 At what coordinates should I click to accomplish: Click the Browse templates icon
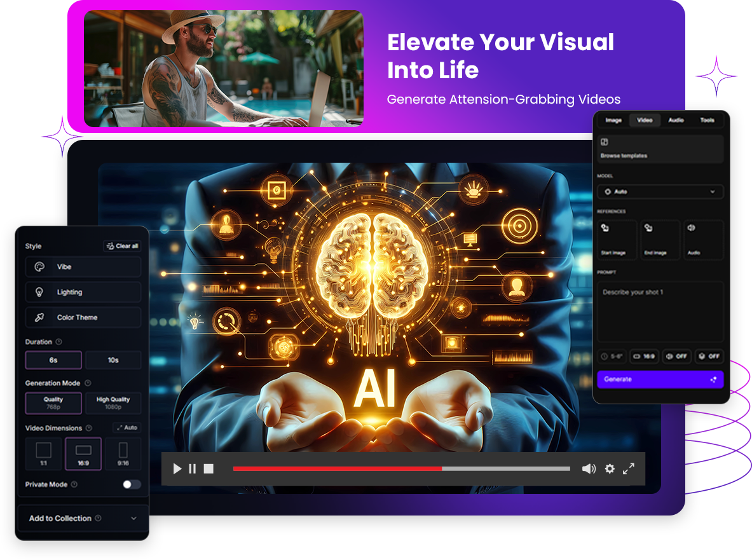pyautogui.click(x=605, y=142)
